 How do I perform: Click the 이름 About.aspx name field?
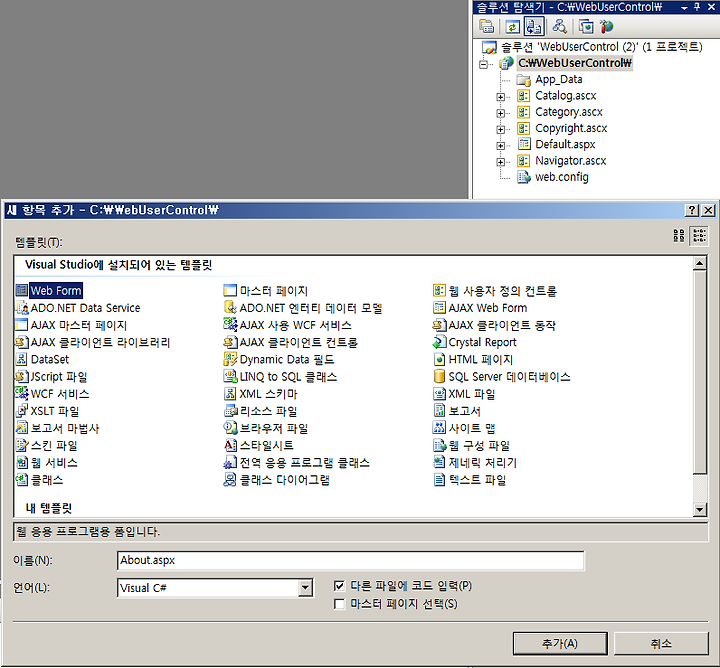[x=350, y=561]
